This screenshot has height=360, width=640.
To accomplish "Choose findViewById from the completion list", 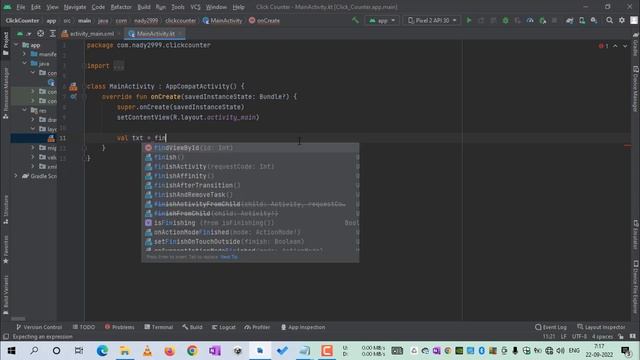I will coord(251,148).
